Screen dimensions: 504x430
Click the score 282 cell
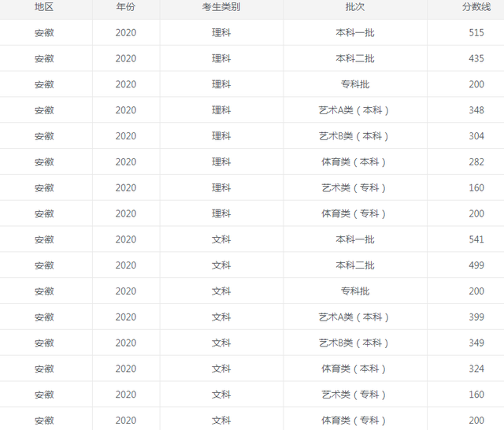pos(476,162)
